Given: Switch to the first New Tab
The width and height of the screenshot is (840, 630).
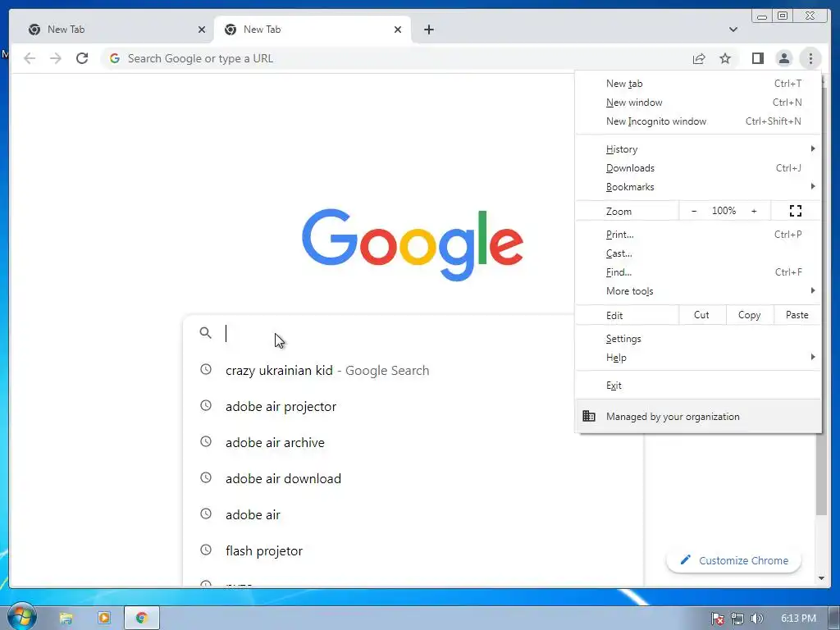Looking at the screenshot, I should 114,30.
